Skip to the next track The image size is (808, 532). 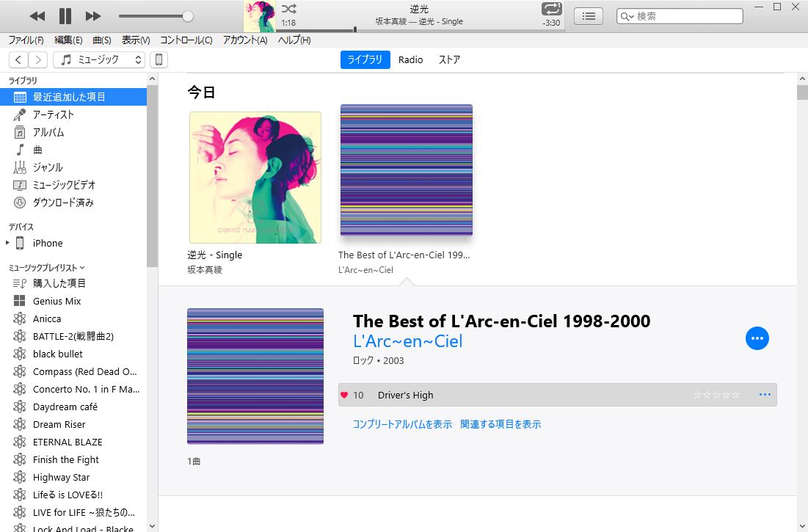(x=93, y=16)
